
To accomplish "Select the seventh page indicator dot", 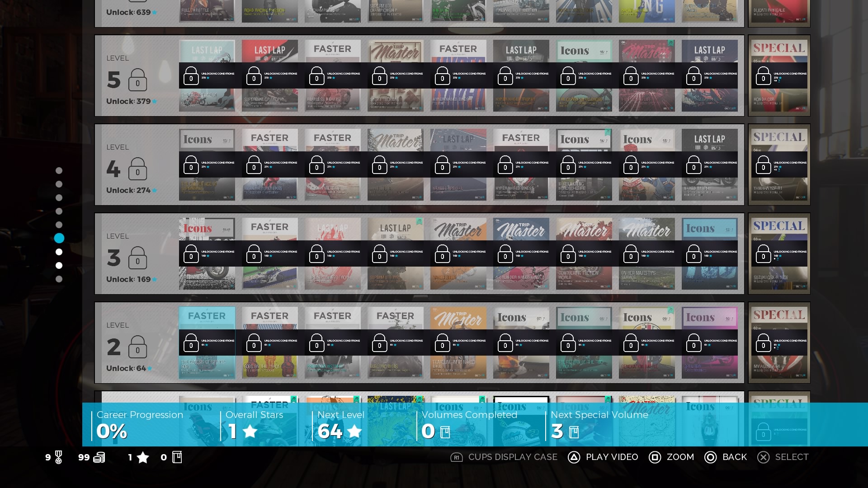I will 59,252.
